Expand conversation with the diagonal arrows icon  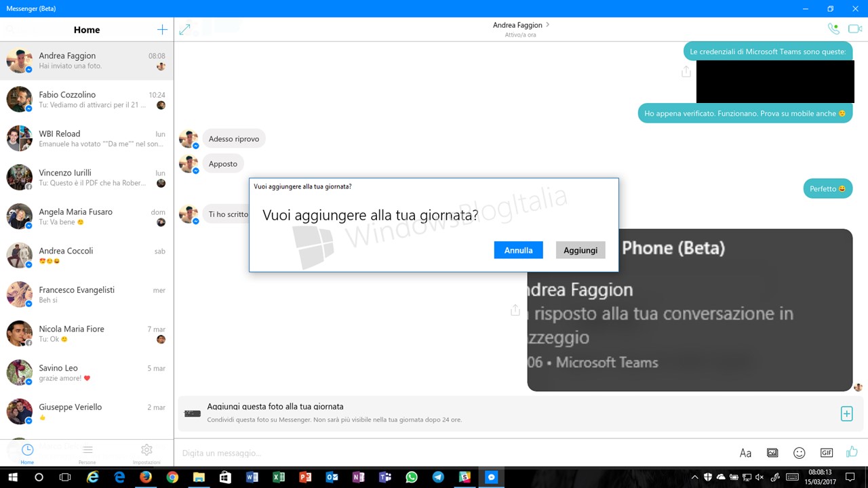pos(184,30)
